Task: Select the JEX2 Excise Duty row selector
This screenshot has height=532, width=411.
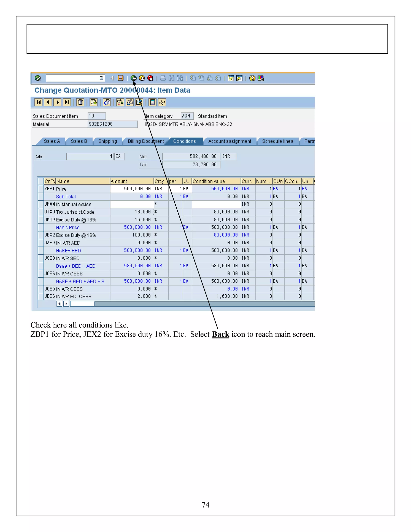Action: point(41,235)
